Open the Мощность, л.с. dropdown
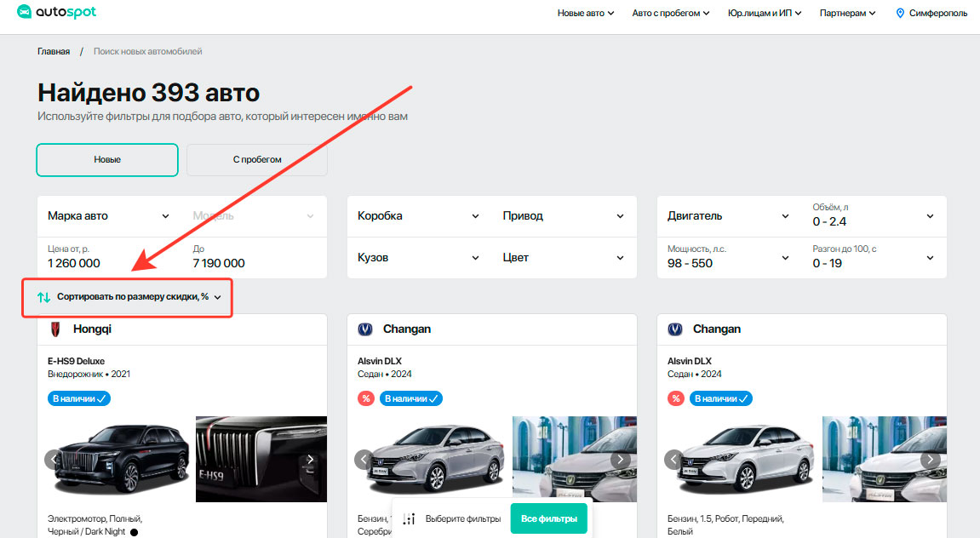This screenshot has width=980, height=538. click(729, 258)
